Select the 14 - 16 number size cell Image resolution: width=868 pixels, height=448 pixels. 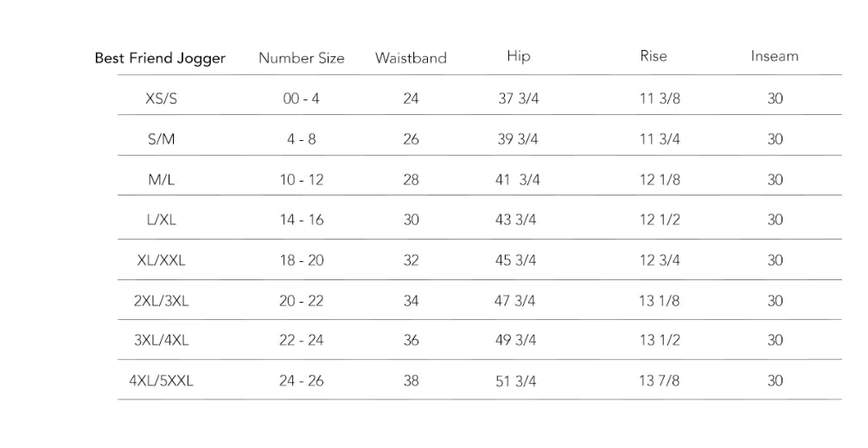(x=301, y=220)
